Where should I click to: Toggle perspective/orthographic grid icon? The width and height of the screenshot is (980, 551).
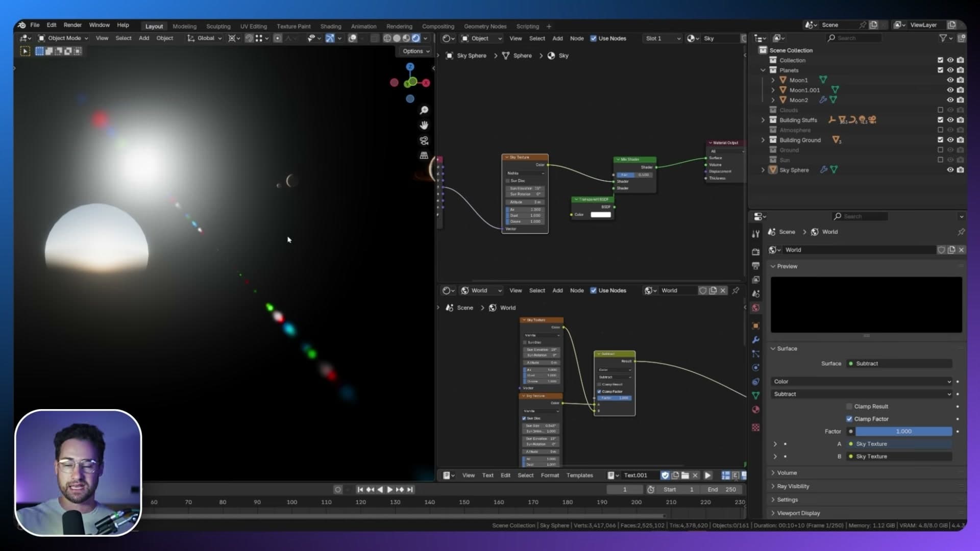pyautogui.click(x=424, y=156)
